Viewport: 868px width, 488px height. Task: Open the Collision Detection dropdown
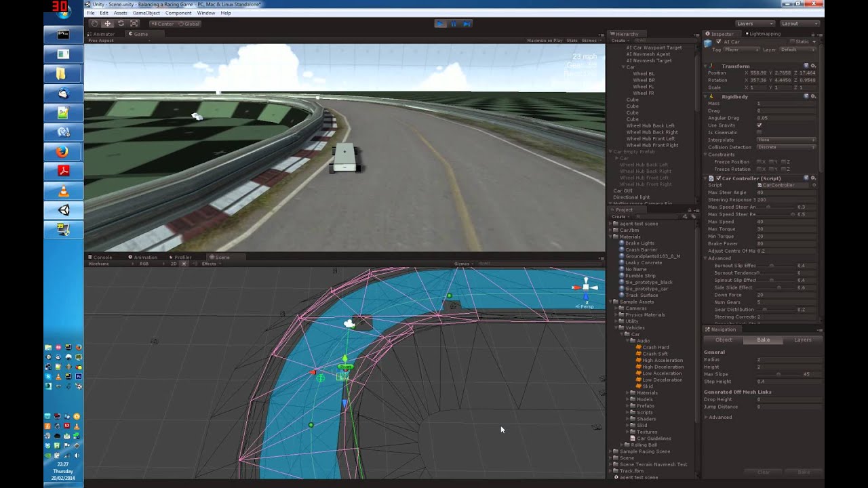(x=787, y=147)
